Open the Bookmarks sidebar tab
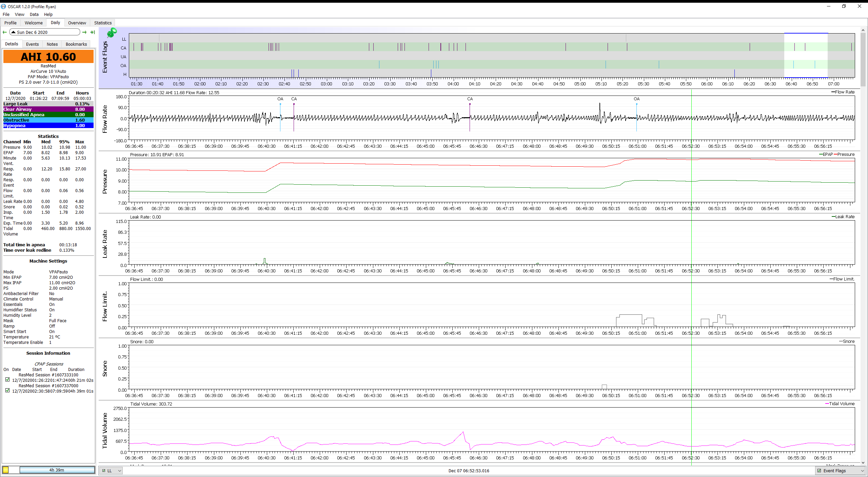The image size is (868, 477). (76, 44)
